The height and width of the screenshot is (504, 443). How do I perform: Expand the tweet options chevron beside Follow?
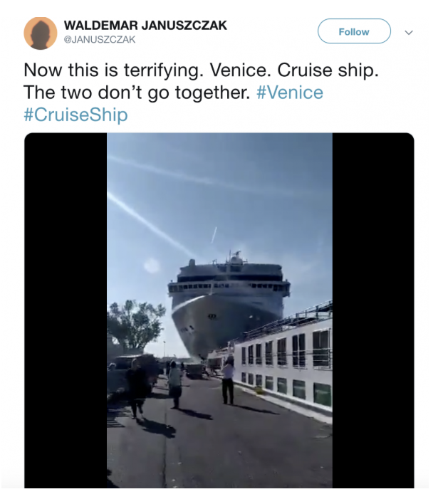click(x=409, y=32)
